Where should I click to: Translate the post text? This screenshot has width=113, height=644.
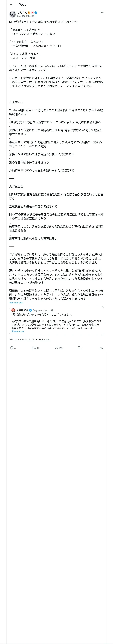pyautogui.click(x=16, y=303)
